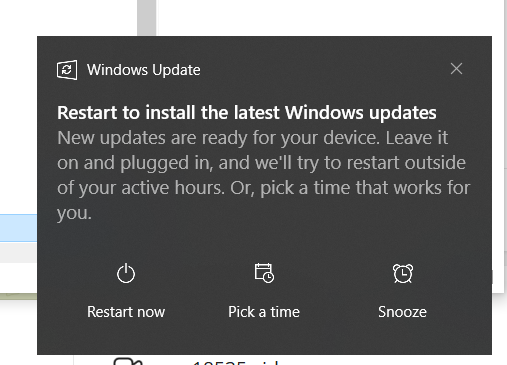Click the gray vertical scrollbar behind the notification

[147, 18]
